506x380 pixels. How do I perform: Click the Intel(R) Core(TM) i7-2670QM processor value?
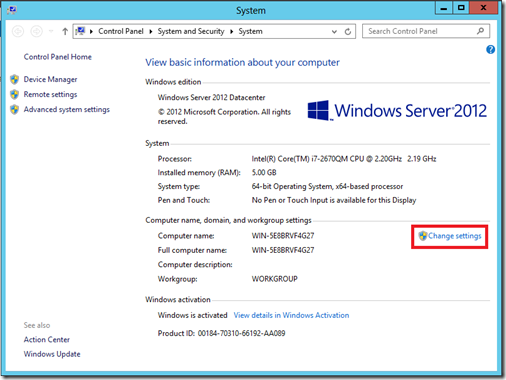(x=344, y=159)
